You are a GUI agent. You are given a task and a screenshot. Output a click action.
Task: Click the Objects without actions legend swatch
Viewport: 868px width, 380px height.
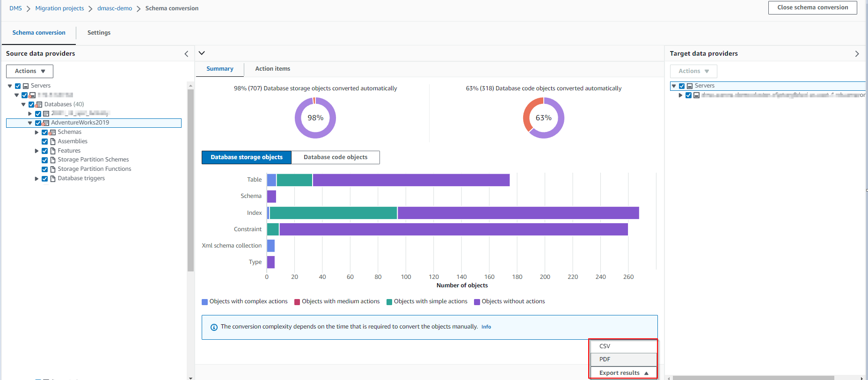click(x=477, y=302)
